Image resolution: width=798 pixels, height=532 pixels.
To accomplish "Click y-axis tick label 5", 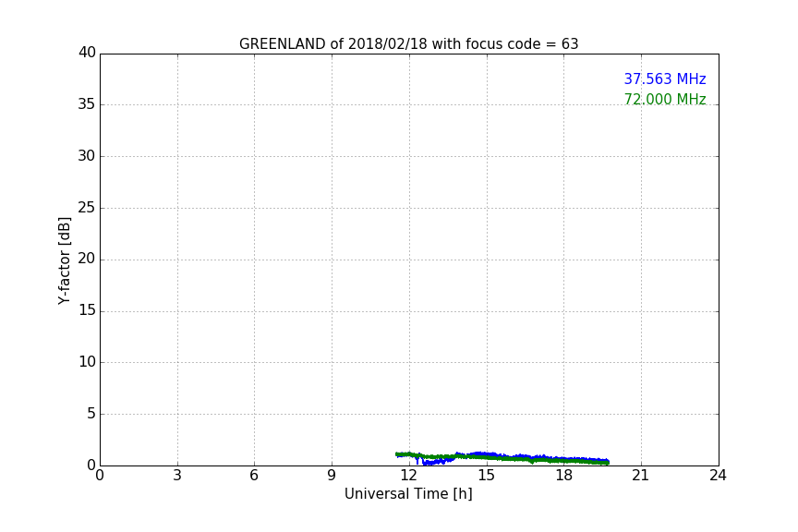I will click(91, 414).
